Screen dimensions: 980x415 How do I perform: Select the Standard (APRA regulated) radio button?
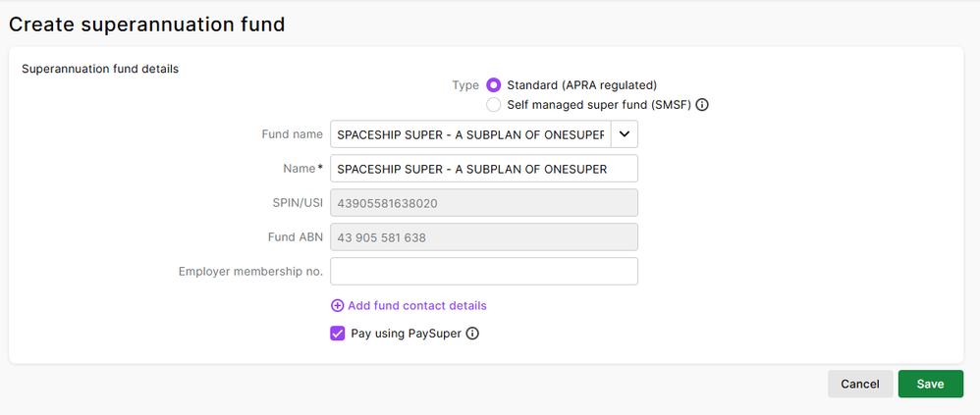(494, 85)
